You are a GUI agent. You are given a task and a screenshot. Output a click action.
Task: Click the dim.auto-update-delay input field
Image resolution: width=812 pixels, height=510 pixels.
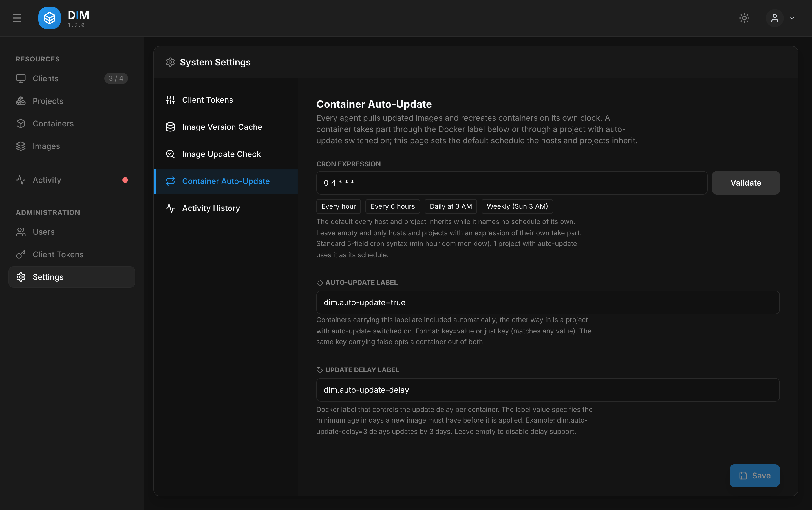click(x=548, y=390)
